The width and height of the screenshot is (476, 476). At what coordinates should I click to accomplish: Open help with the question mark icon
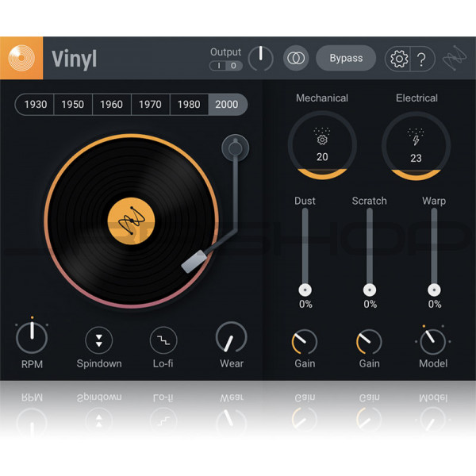coord(422,59)
